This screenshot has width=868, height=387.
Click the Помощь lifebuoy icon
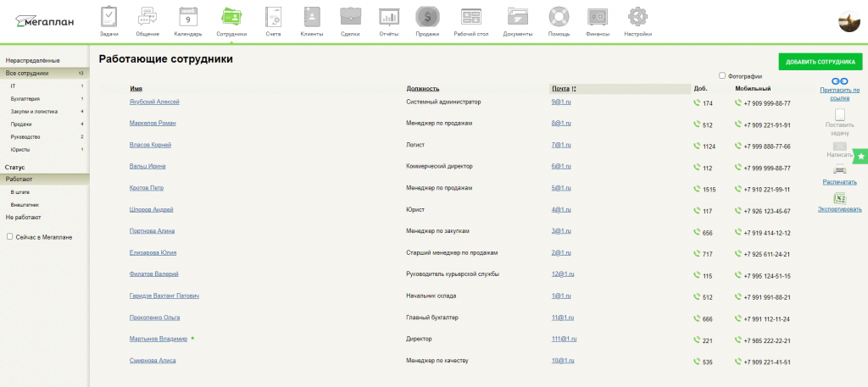point(559,17)
